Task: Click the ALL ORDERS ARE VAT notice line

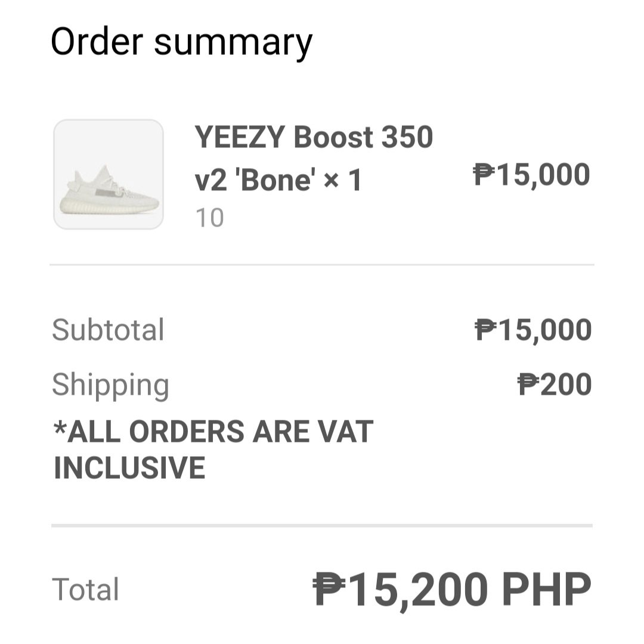Action: tap(213, 432)
